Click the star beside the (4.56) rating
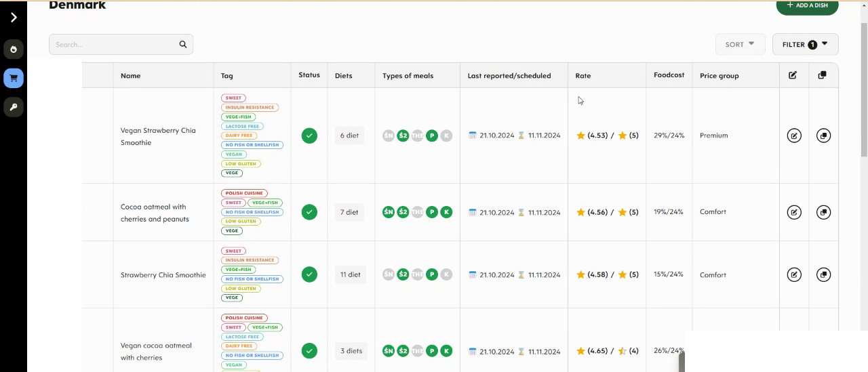This screenshot has width=868, height=372. click(x=580, y=212)
